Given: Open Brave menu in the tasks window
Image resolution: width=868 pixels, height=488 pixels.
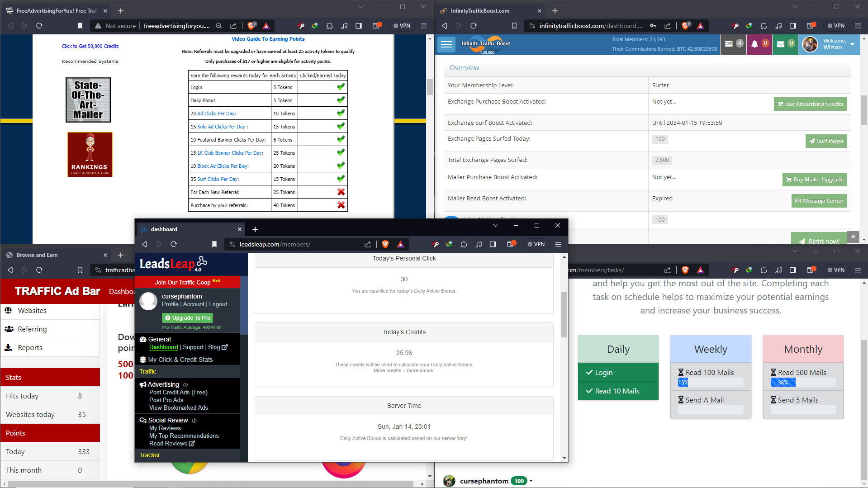Looking at the screenshot, I should click(x=858, y=270).
